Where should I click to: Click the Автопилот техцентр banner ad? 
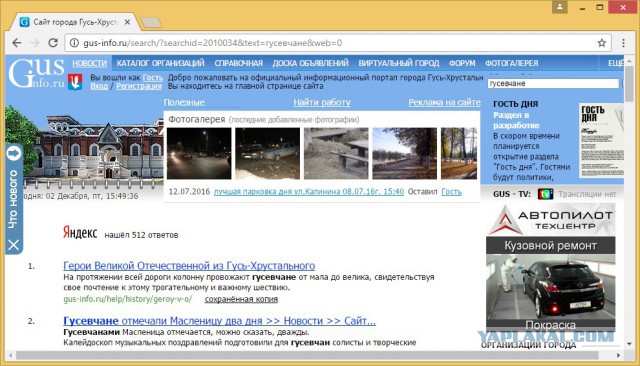(x=551, y=220)
